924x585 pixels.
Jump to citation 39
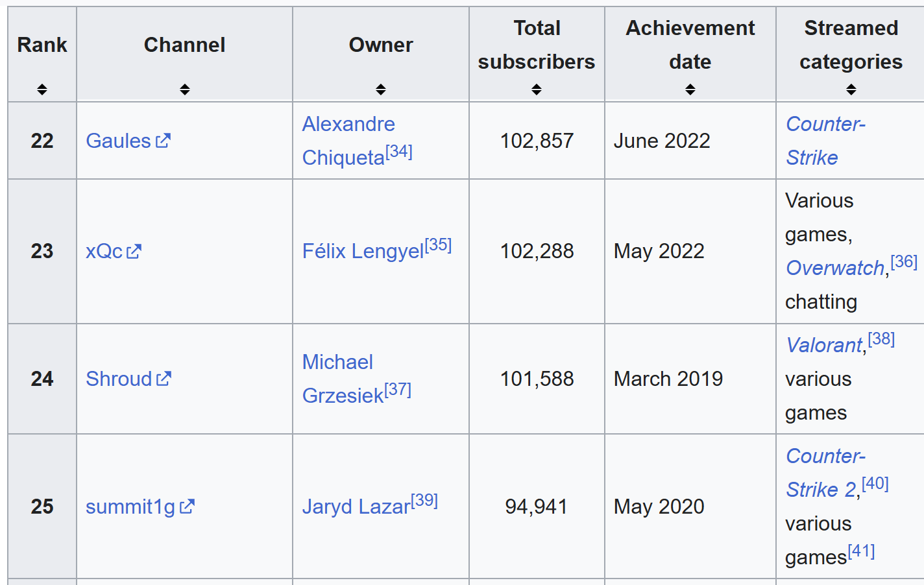point(424,501)
